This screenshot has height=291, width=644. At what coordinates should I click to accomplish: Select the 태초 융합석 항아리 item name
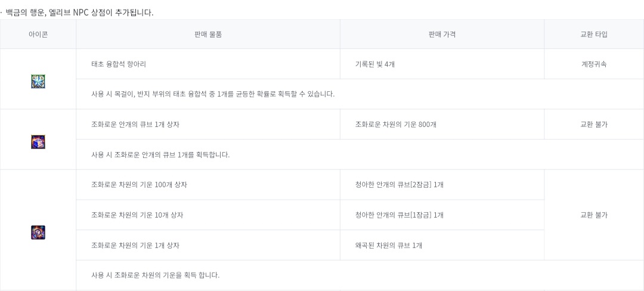point(118,64)
